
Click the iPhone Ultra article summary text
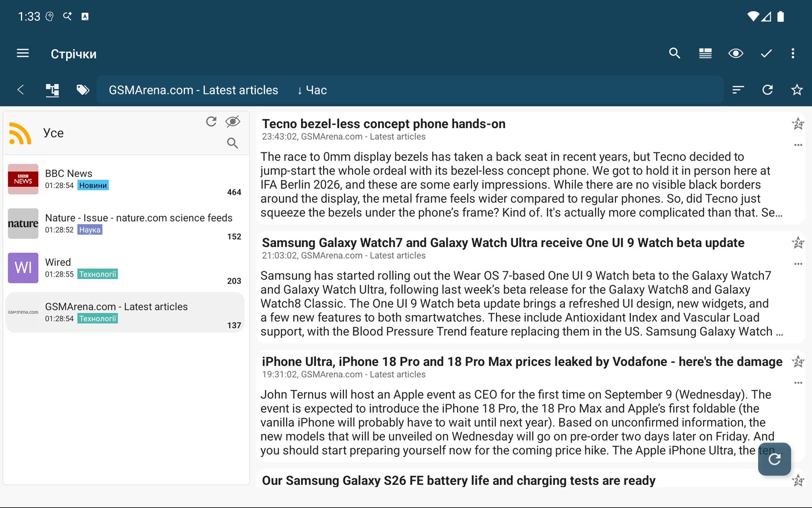pos(521,422)
